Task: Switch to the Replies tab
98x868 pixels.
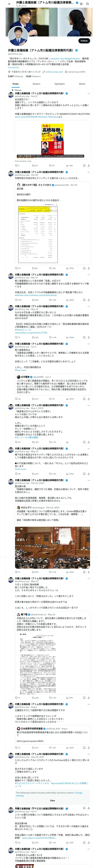Action: click(36, 84)
